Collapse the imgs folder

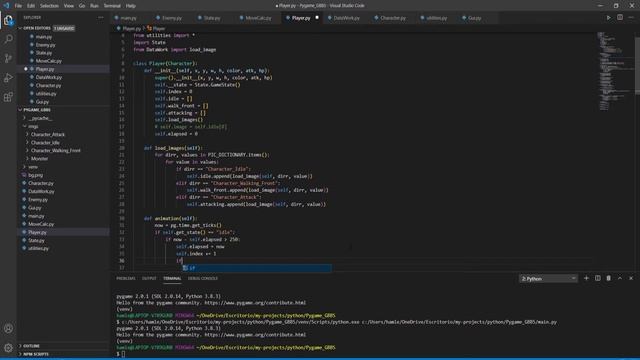pyautogui.click(x=63, y=126)
